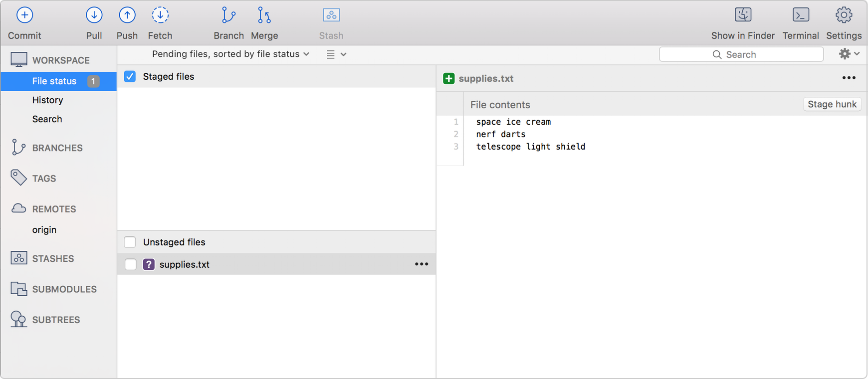Open the list view style dropdown
The width and height of the screenshot is (868, 379).
(336, 54)
